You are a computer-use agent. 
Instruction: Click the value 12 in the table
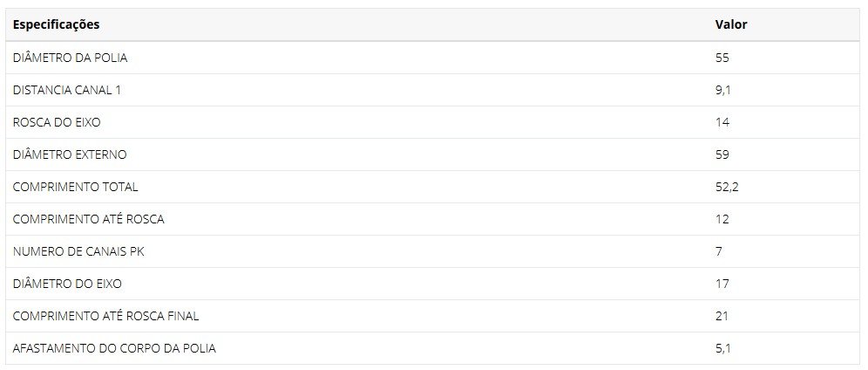click(x=722, y=219)
